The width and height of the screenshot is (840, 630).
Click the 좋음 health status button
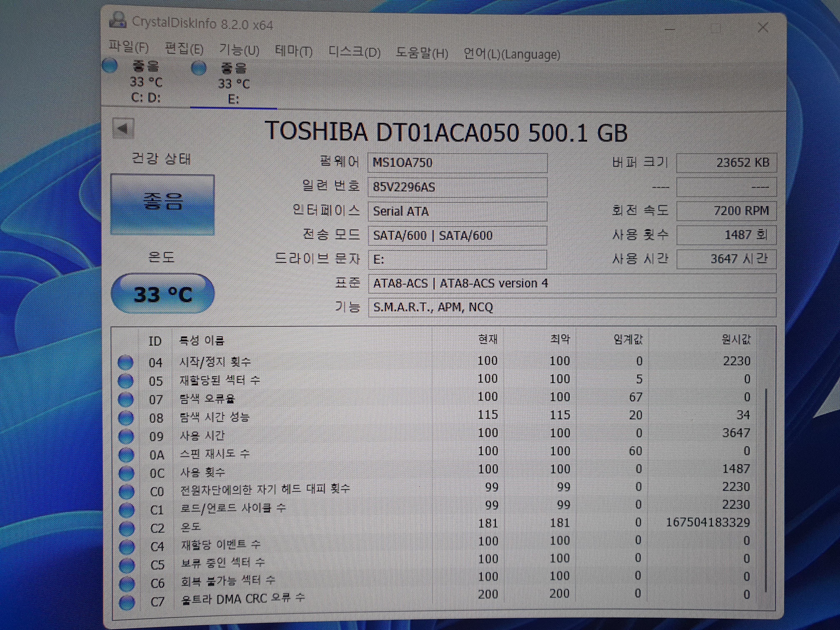pyautogui.click(x=162, y=204)
